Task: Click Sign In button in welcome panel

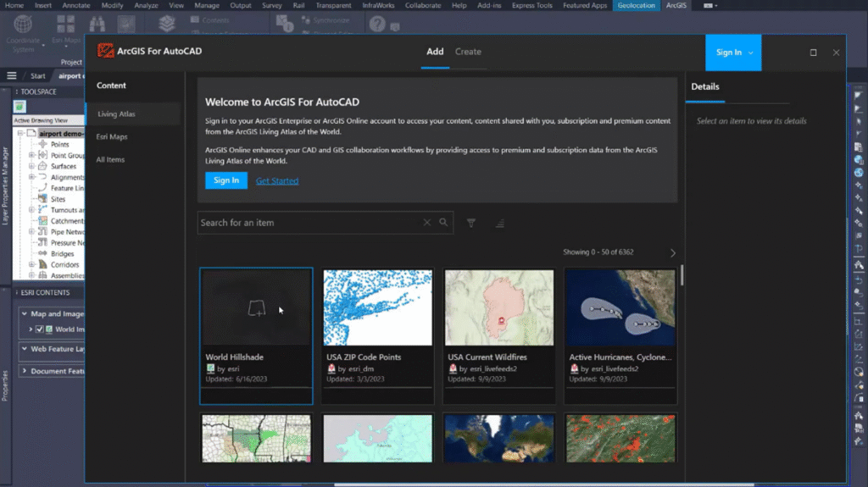Action: (x=226, y=180)
